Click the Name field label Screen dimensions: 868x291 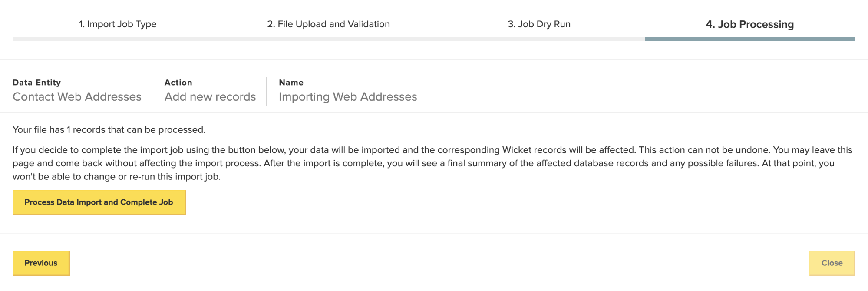[x=291, y=83]
